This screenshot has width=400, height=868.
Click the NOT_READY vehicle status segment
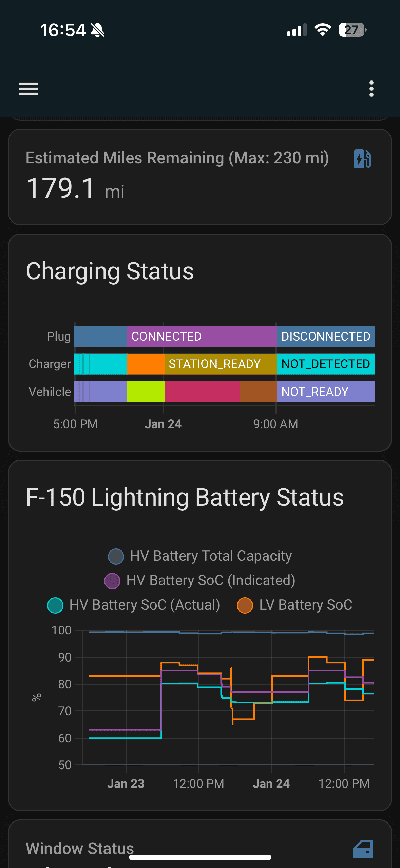(325, 392)
